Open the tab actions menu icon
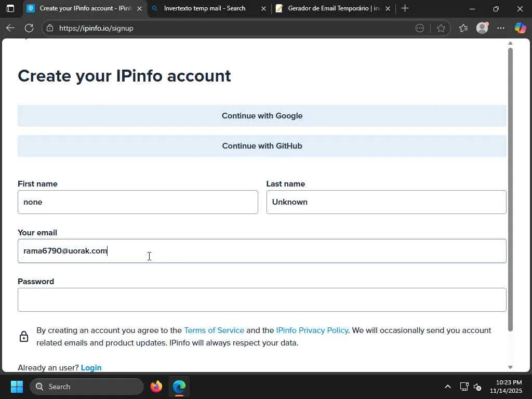Screen dimensions: 532x399 (10, 8)
